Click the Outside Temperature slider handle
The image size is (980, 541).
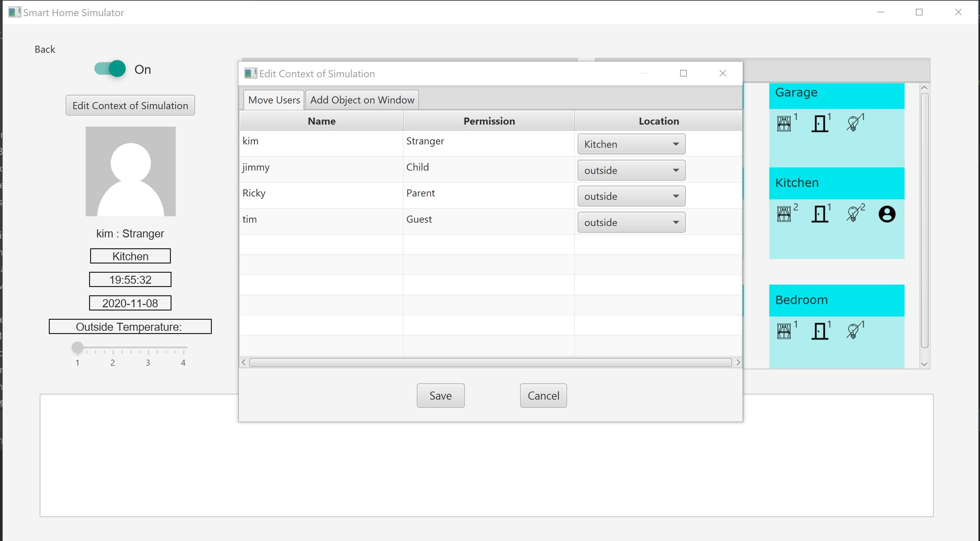click(78, 347)
